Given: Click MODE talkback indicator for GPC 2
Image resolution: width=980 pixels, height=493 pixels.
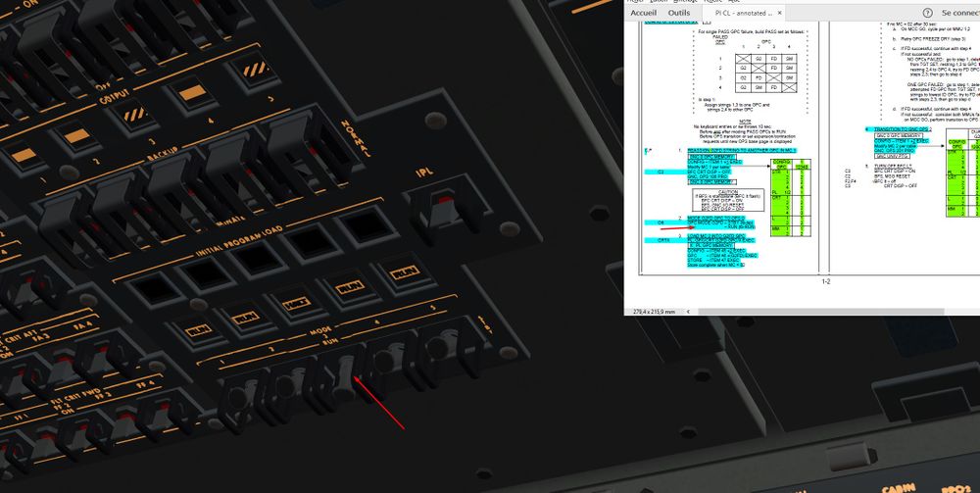Looking at the screenshot, I should (246, 318).
